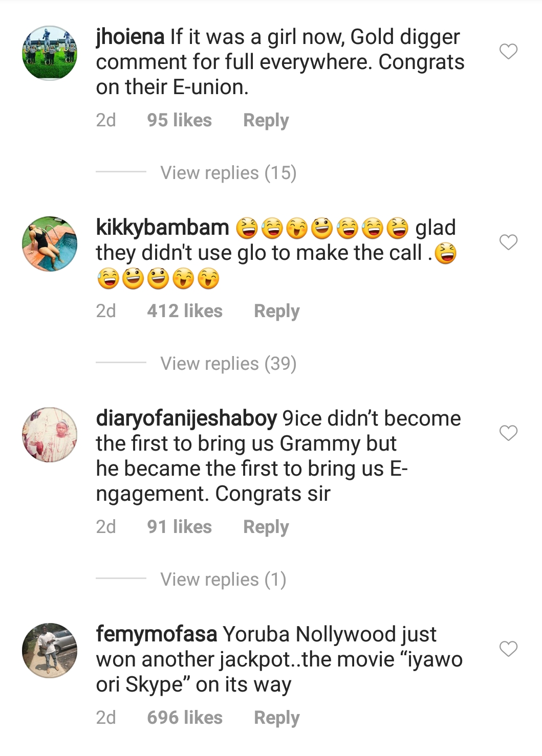The image size is (542, 756).
Task: Reply to jhoiena's gold digger comment
Action: point(266,120)
